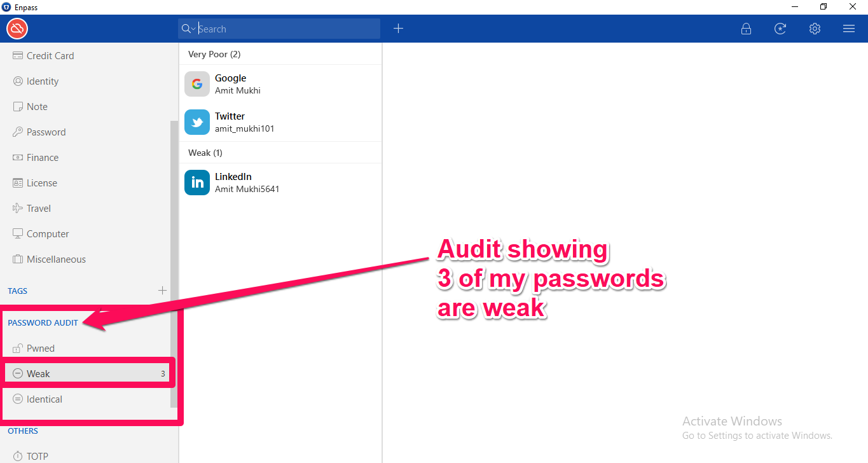Viewport: 868px width, 463px height.
Task: Click the Identity person icon
Action: point(18,81)
